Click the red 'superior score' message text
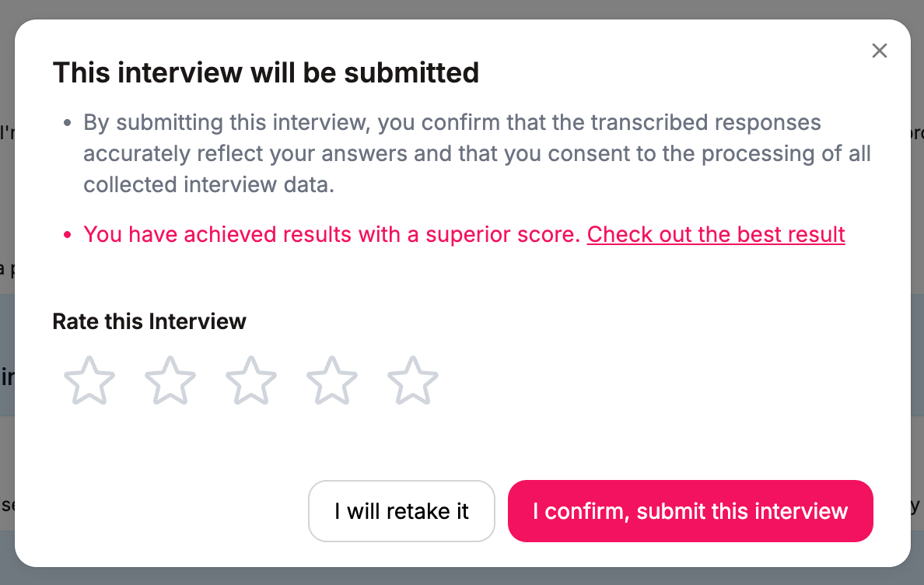Image resolution: width=924 pixels, height=585 pixels. click(x=332, y=234)
